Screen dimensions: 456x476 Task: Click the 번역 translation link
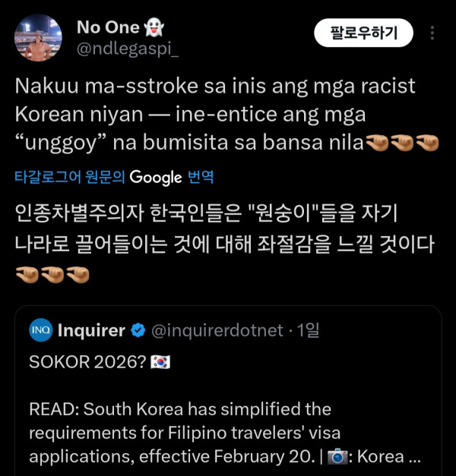coord(201,178)
